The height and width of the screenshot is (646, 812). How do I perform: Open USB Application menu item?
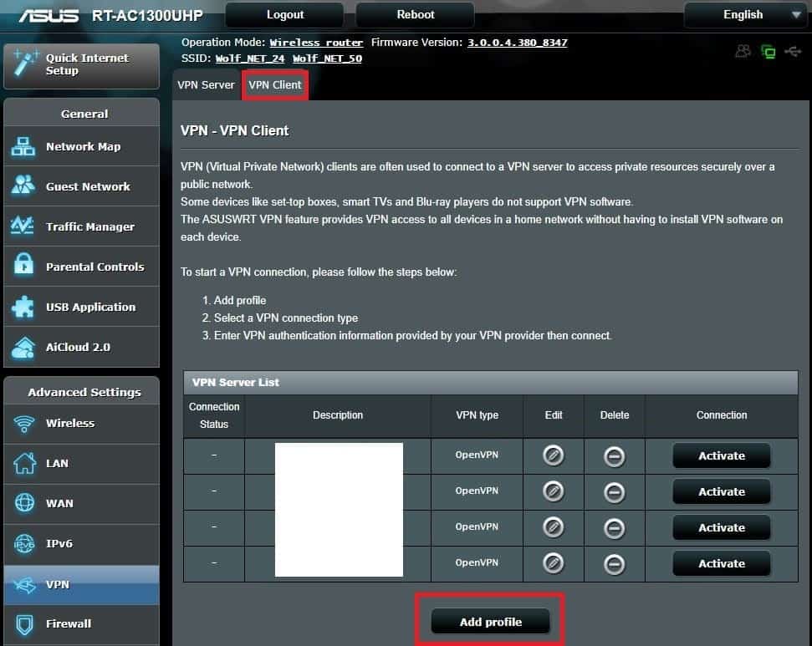point(81,307)
